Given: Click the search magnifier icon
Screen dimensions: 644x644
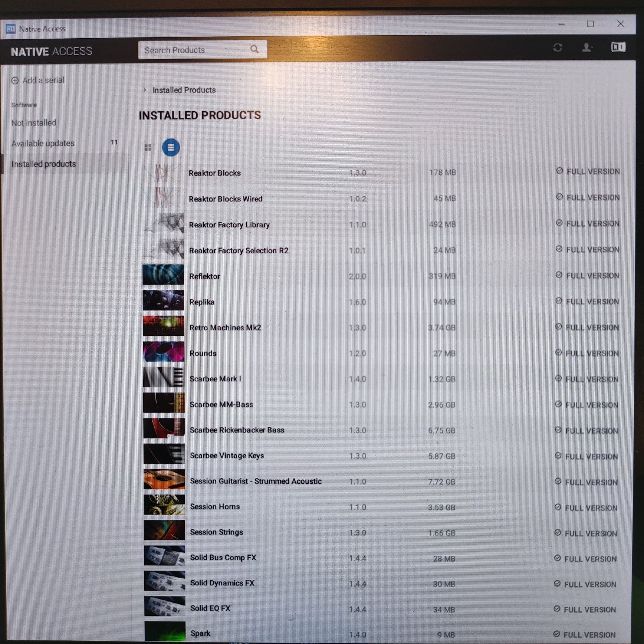Looking at the screenshot, I should (254, 49).
